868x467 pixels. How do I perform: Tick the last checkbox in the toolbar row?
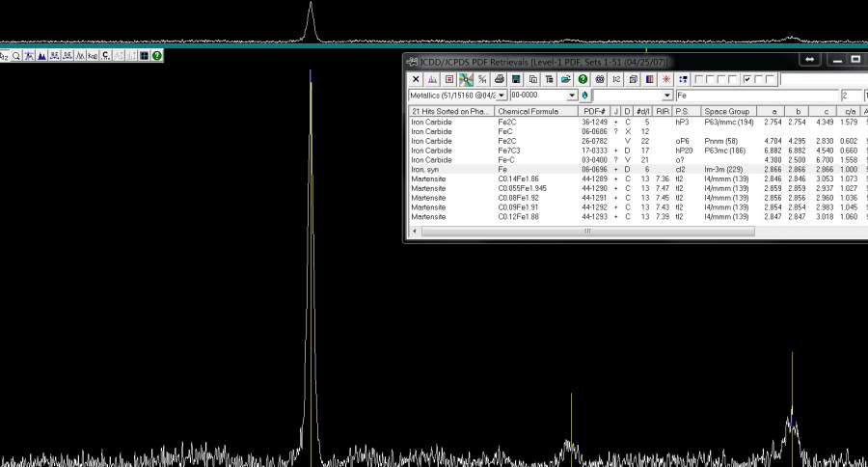point(770,79)
